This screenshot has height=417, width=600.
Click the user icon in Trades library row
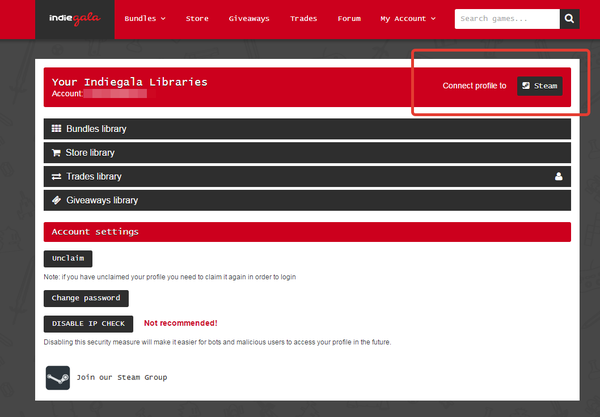559,176
